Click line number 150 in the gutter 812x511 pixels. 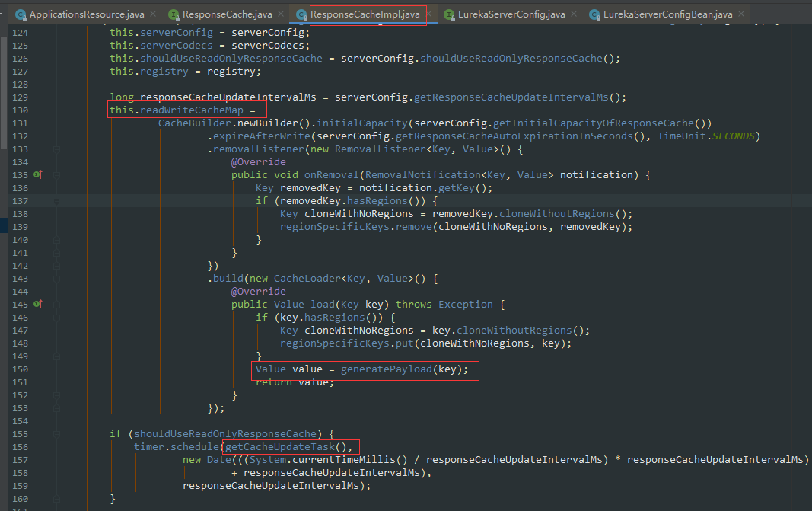coord(21,369)
